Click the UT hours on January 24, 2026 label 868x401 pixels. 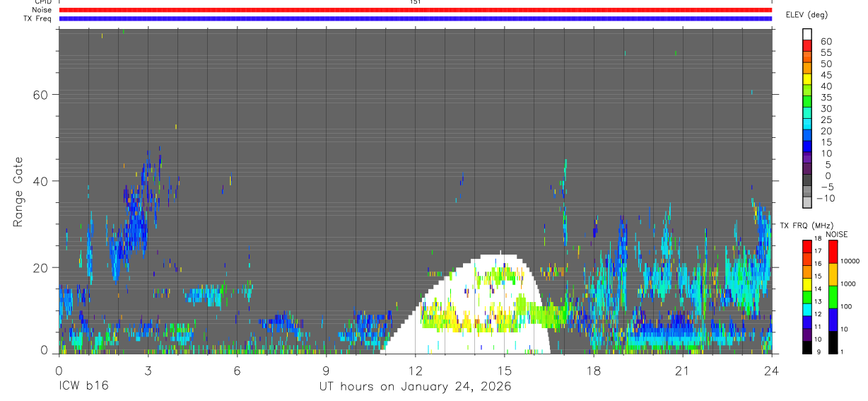[x=414, y=387]
